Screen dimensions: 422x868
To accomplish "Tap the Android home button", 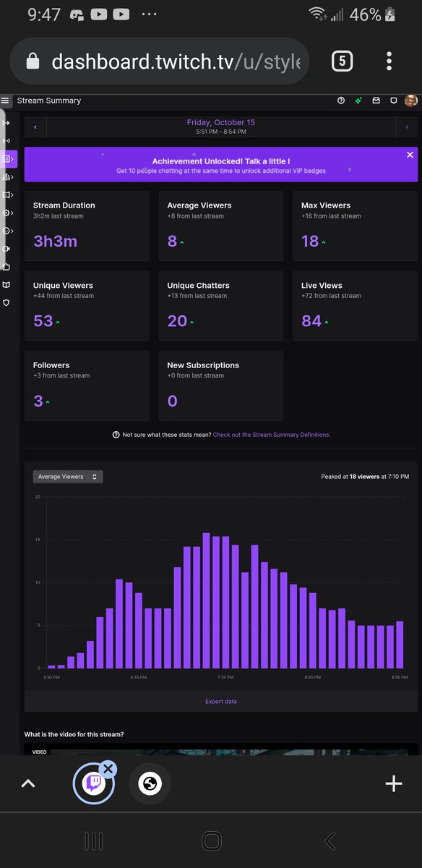I will click(211, 841).
